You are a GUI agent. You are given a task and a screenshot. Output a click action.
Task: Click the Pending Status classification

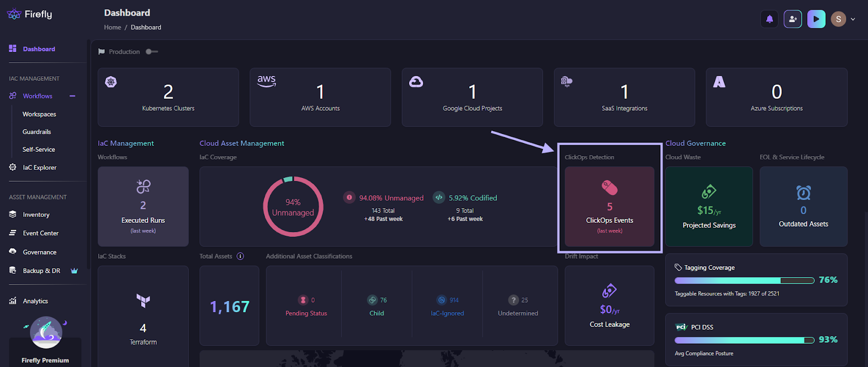[x=306, y=306]
